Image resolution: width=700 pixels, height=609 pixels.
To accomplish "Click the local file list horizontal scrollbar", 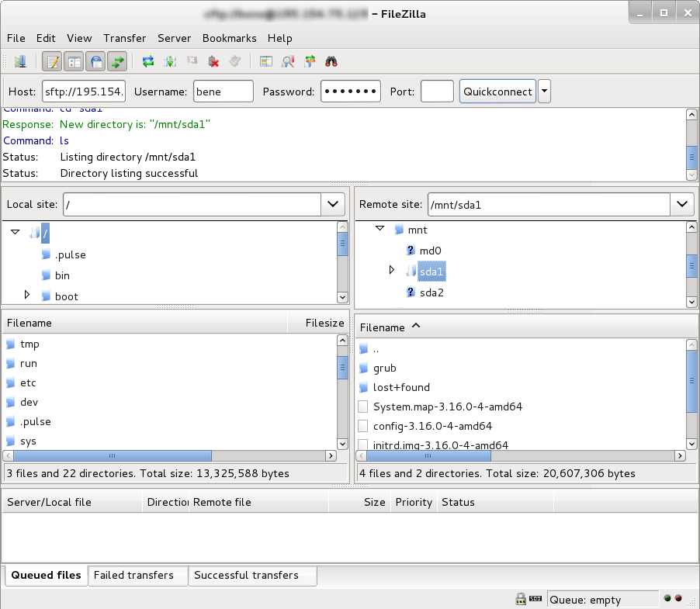I will 113,456.
